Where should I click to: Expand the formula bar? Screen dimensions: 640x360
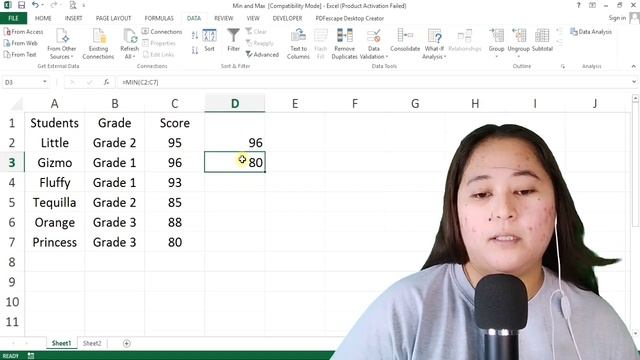pos(634,82)
